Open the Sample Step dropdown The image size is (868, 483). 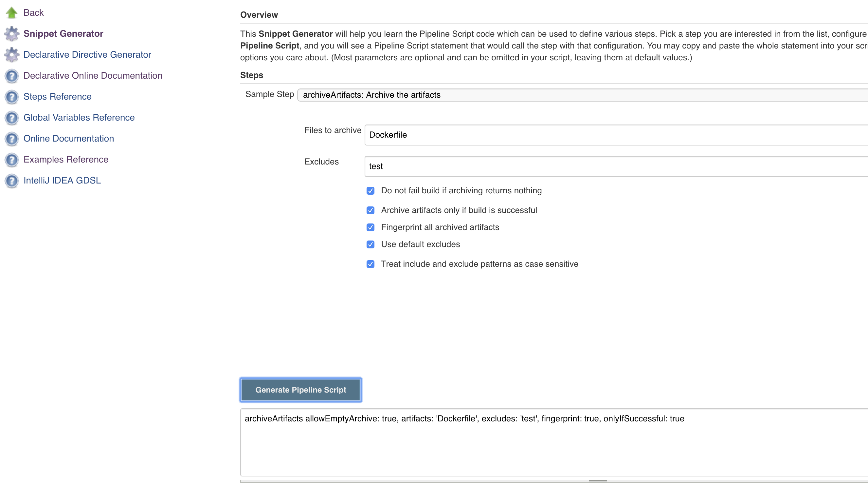coord(583,95)
